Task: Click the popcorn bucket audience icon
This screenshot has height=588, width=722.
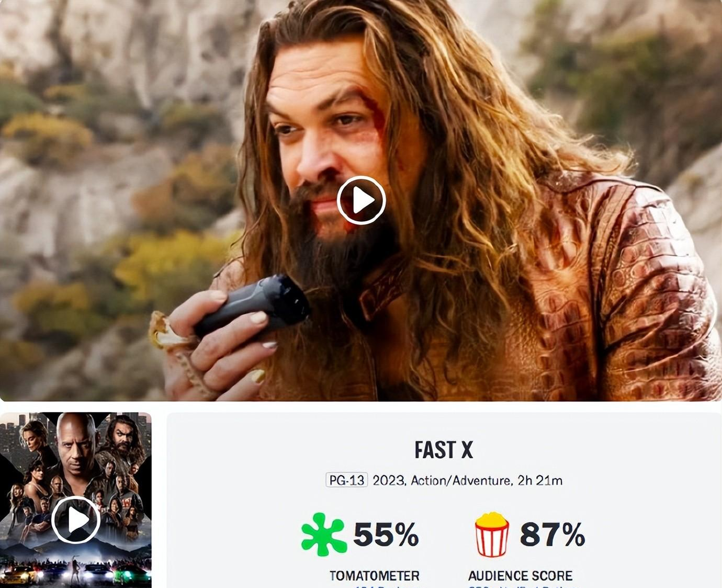Action: [x=491, y=534]
